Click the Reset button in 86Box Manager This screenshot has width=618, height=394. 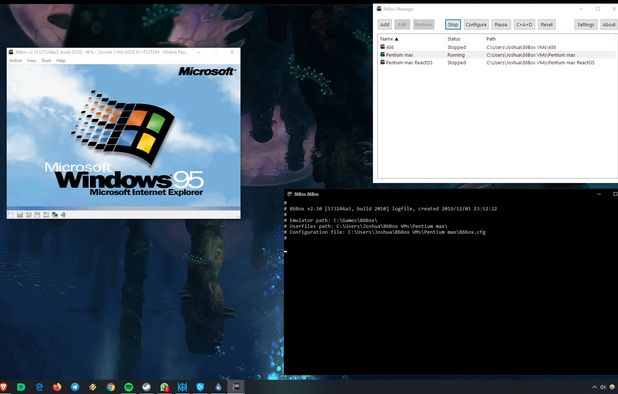coord(547,24)
